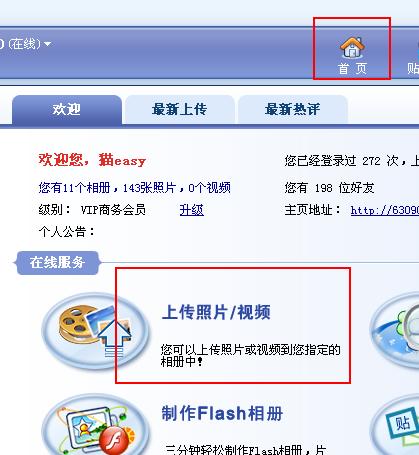Open the film reel upload photos/video icon
Viewport: 419px width, 455px height.
95,331
